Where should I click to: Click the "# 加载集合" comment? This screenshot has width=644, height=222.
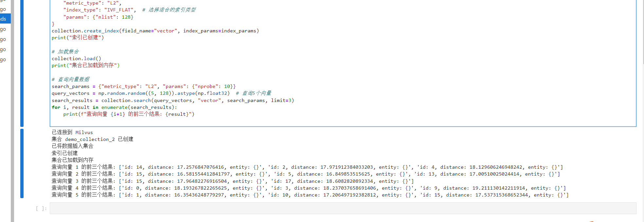pos(65,52)
